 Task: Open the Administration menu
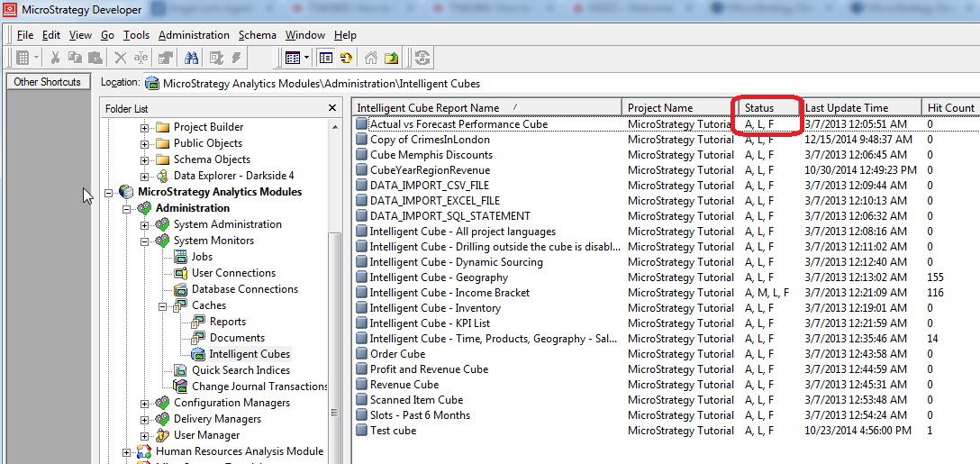tap(194, 35)
